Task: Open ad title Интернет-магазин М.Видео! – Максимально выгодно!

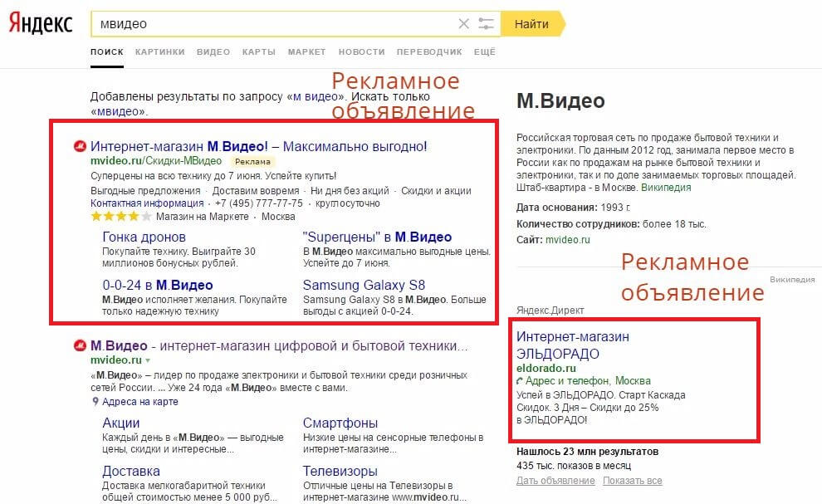Action: point(258,146)
